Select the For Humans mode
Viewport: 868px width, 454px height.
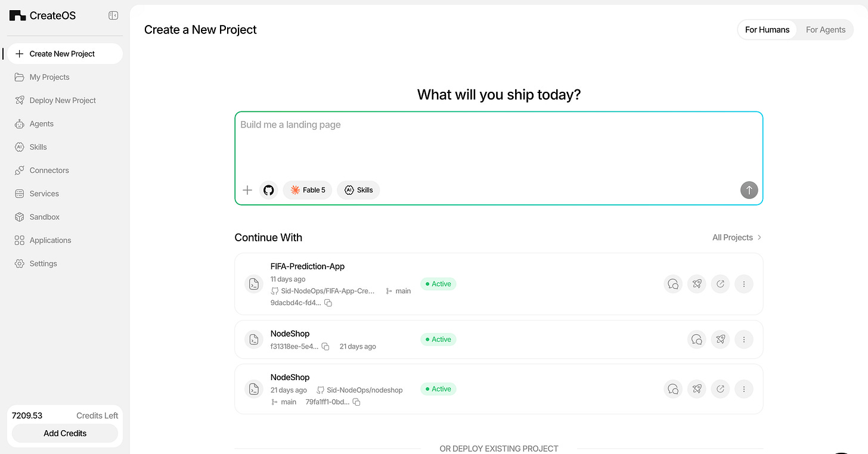click(x=767, y=30)
